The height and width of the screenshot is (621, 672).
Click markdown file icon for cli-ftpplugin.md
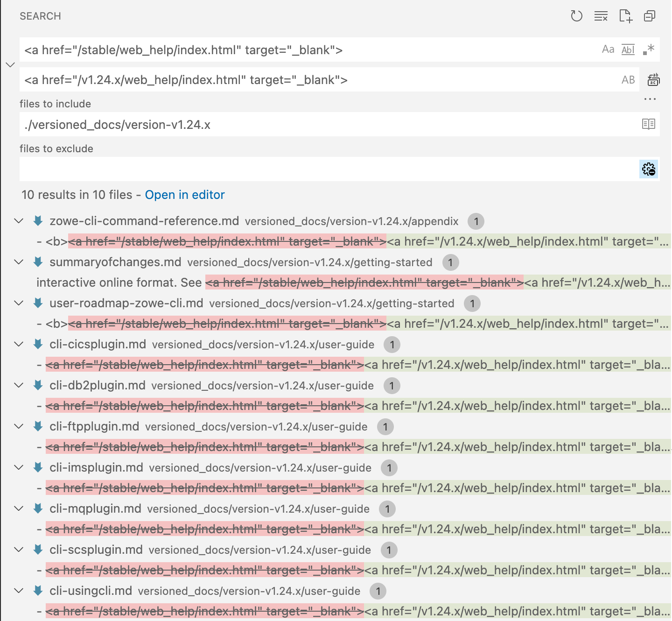38,426
